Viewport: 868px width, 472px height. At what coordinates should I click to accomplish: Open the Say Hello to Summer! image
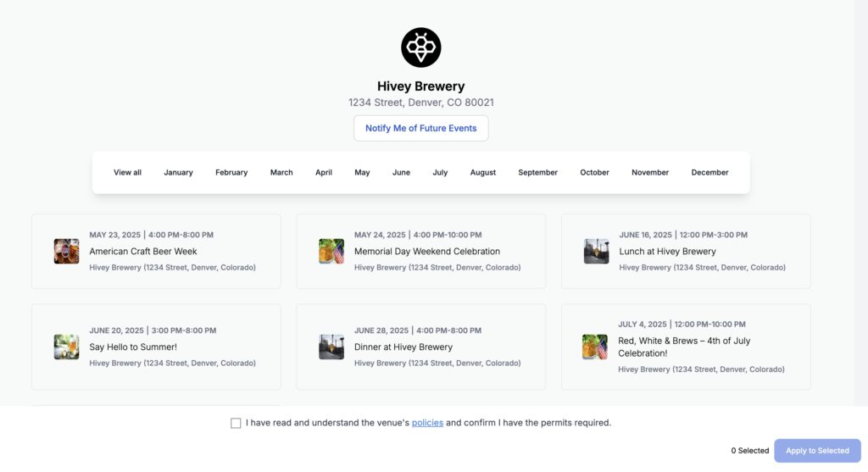[66, 347]
